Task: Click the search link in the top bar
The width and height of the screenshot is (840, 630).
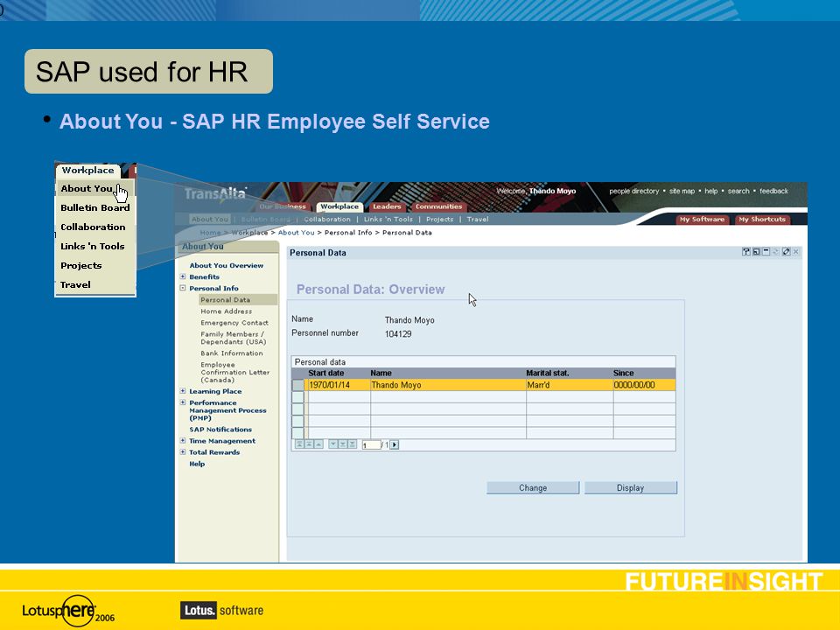Action: pos(738,192)
